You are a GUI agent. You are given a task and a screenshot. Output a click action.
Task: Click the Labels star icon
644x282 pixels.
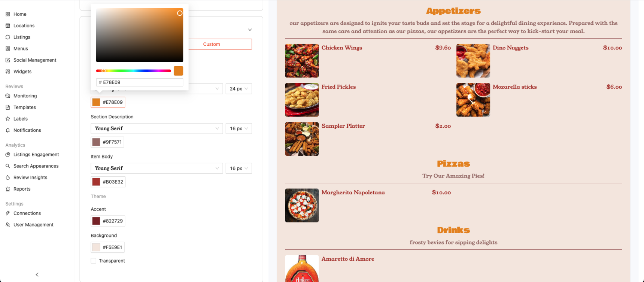[x=8, y=119]
